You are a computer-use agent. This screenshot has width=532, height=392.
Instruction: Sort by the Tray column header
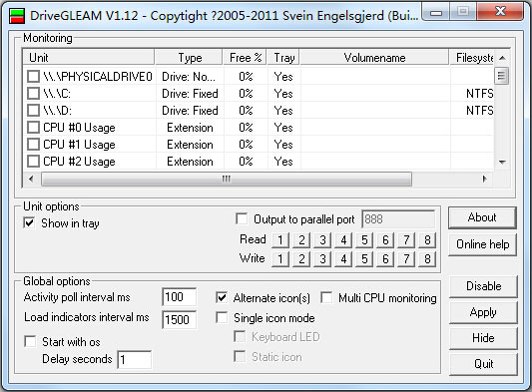coord(283,57)
